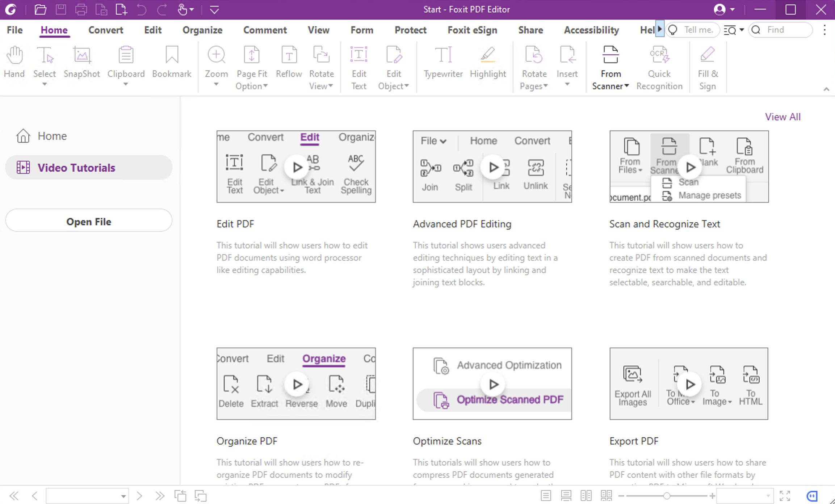Open the chat assistant icon in status bar

(x=812, y=496)
